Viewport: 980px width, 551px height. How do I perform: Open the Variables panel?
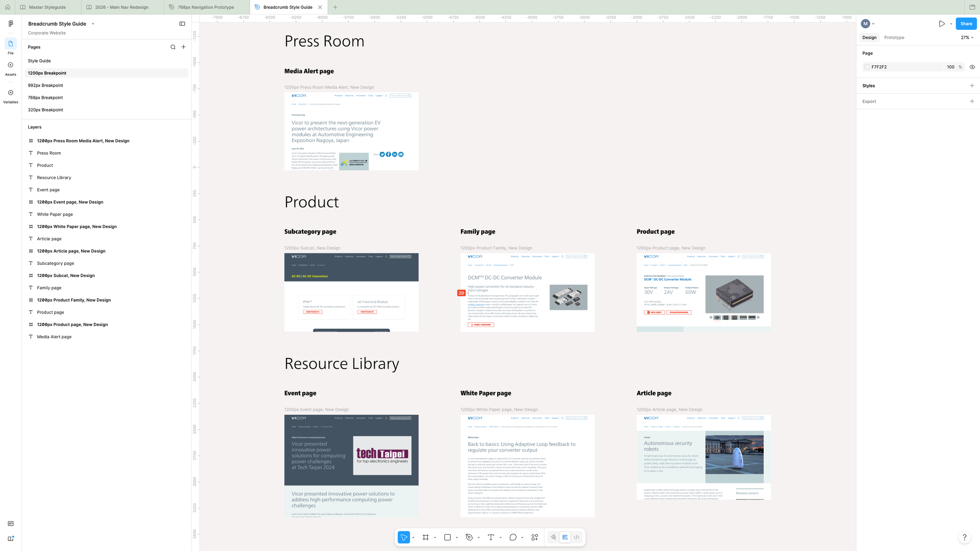point(11,93)
